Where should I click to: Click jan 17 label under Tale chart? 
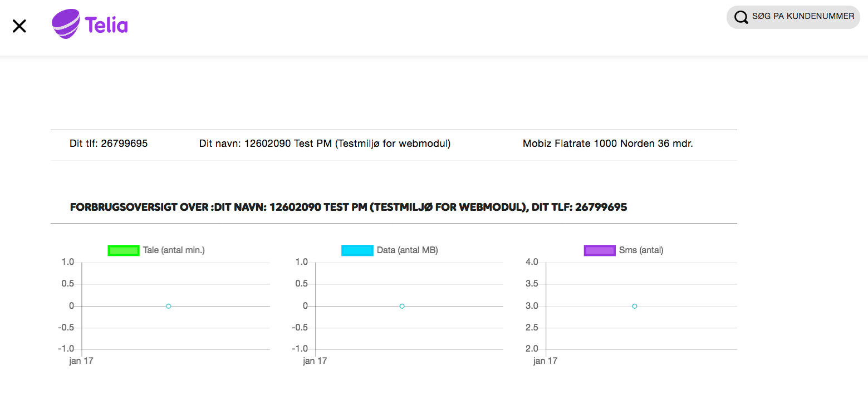pos(81,361)
